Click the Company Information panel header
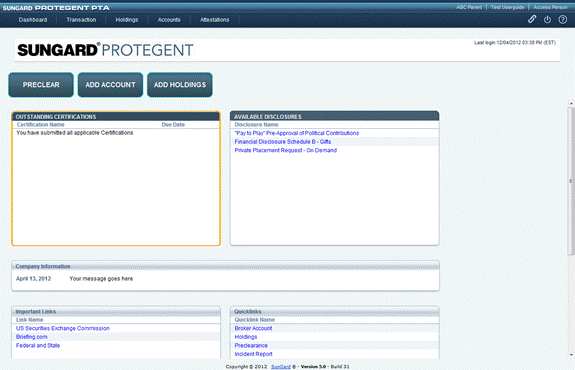 click(226, 266)
